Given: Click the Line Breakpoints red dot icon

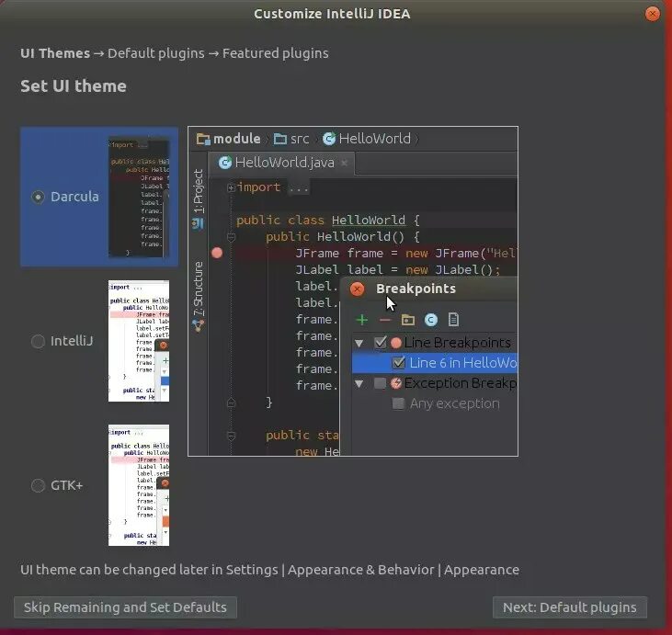Looking at the screenshot, I should (x=396, y=343).
